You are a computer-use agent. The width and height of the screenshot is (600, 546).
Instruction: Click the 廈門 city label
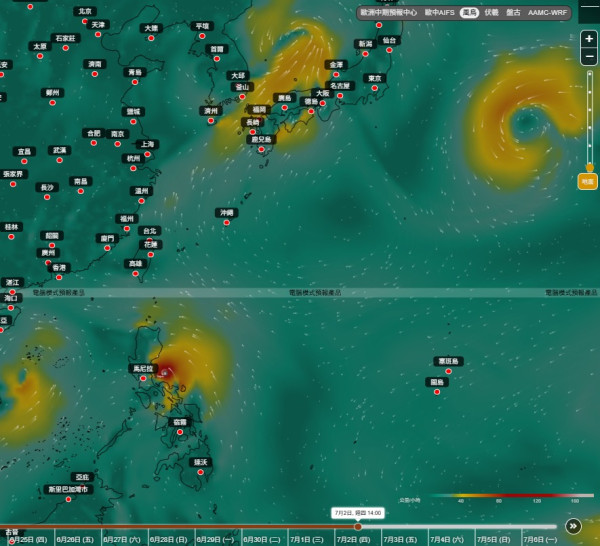(x=107, y=238)
